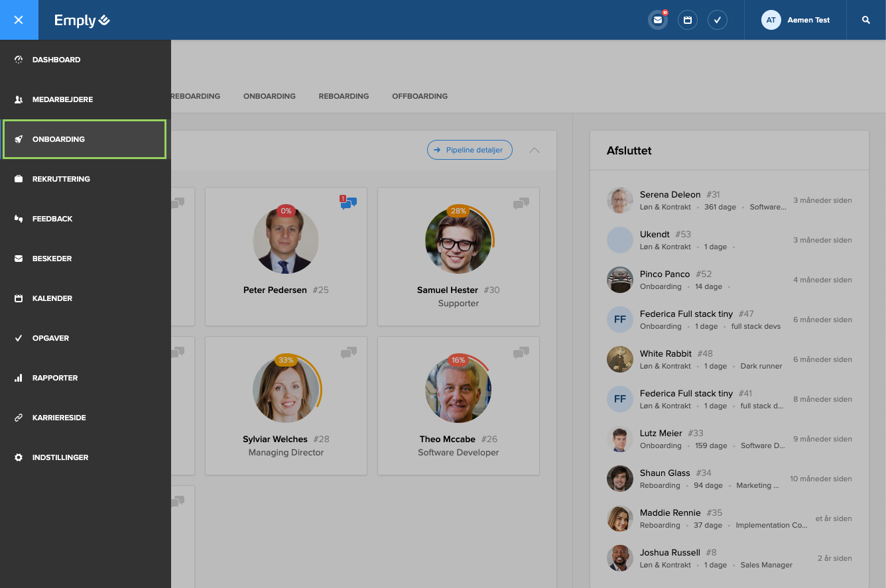Open comments icon on Samuel Hester card

[521, 204]
